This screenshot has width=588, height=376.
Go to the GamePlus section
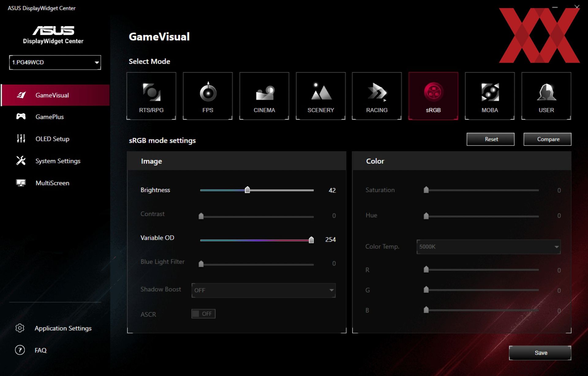pyautogui.click(x=50, y=117)
